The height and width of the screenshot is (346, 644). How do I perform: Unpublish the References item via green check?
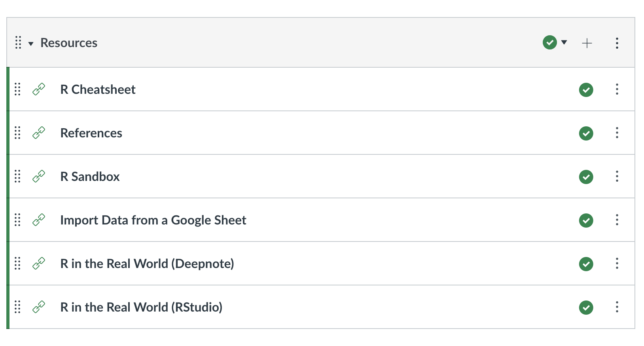(586, 133)
